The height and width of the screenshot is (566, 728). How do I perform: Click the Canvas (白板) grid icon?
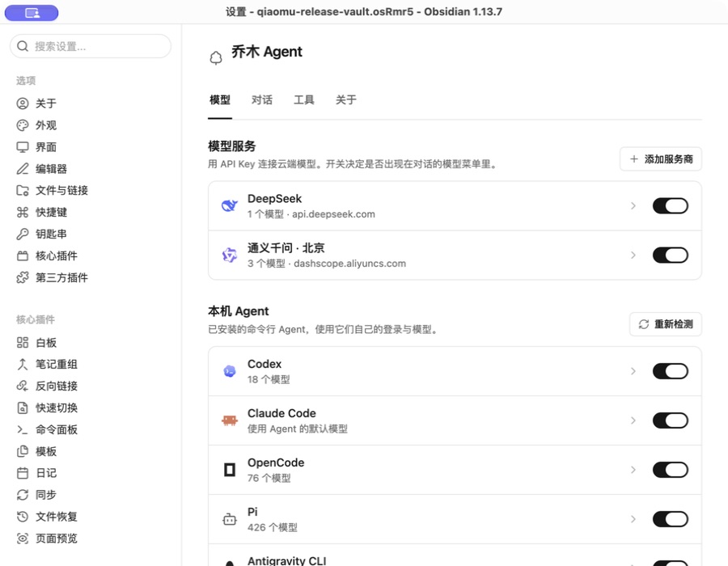click(x=23, y=342)
